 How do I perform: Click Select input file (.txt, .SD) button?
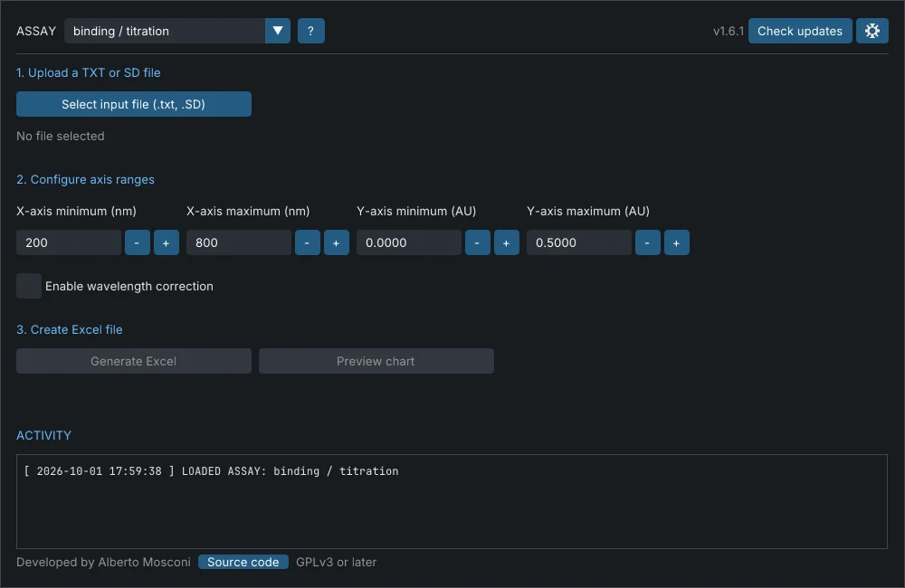point(134,104)
